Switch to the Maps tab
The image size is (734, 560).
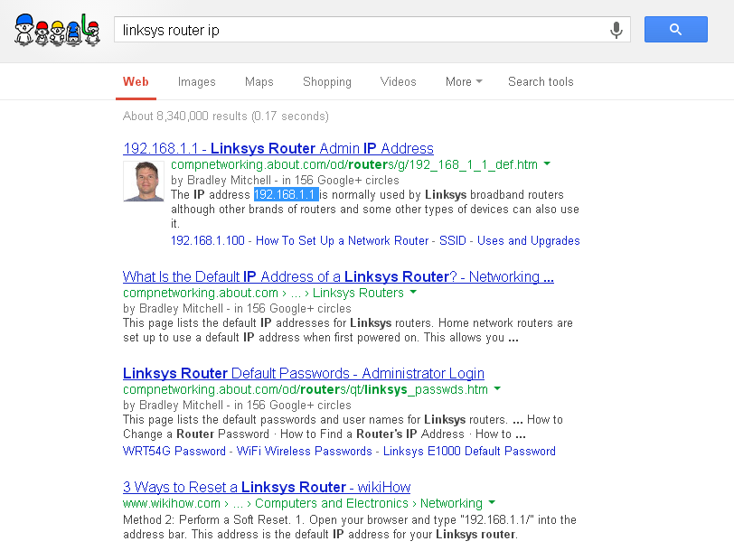click(x=259, y=82)
